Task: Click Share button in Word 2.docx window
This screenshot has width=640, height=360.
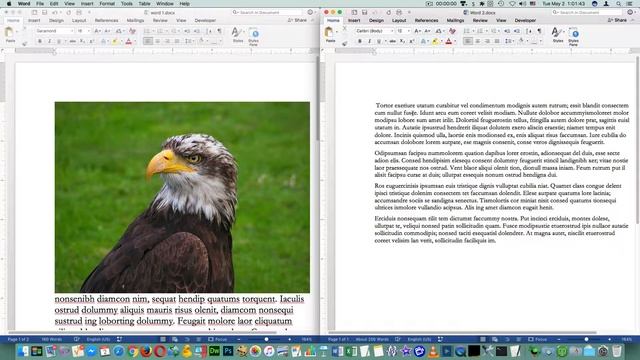Action: pyautogui.click(x=617, y=20)
